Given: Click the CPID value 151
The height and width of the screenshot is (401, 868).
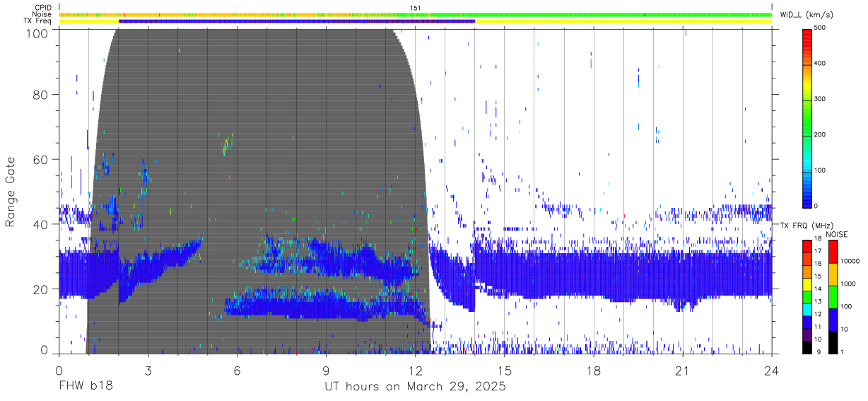Looking at the screenshot, I should pyautogui.click(x=416, y=8).
